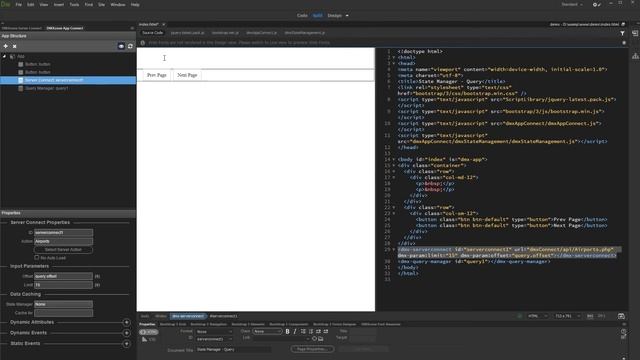640x360 pixels.
Task: Click Page Properties button
Action: tap(312, 349)
